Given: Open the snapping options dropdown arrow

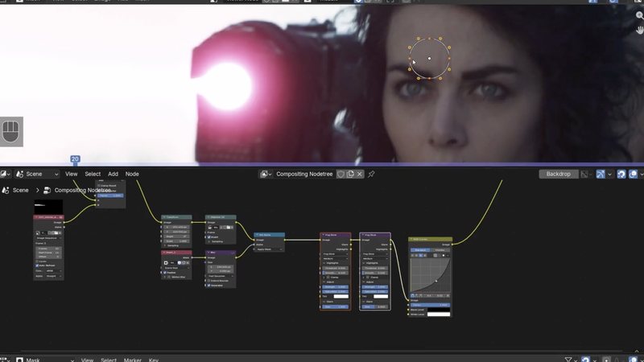Looking at the screenshot, I should (x=609, y=174).
